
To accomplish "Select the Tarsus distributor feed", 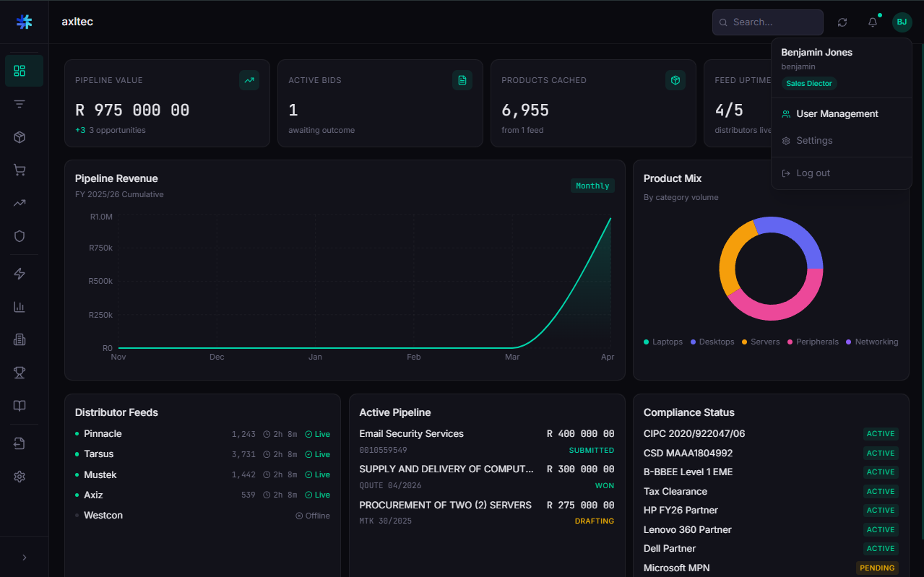I will click(202, 454).
